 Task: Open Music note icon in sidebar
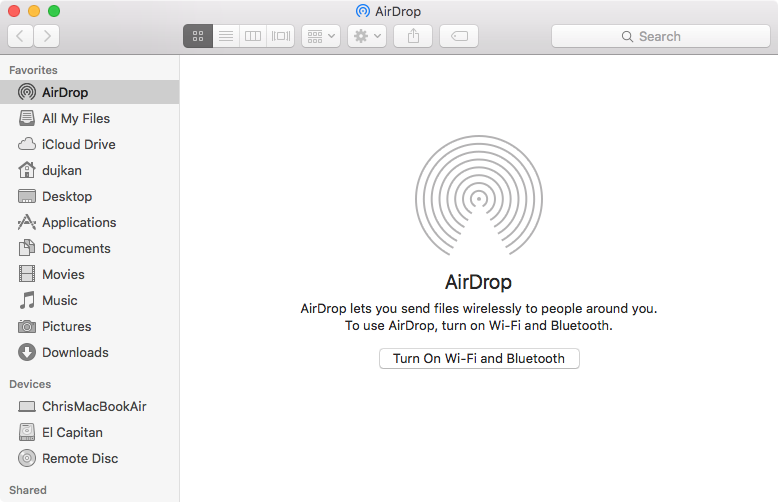pyautogui.click(x=27, y=300)
